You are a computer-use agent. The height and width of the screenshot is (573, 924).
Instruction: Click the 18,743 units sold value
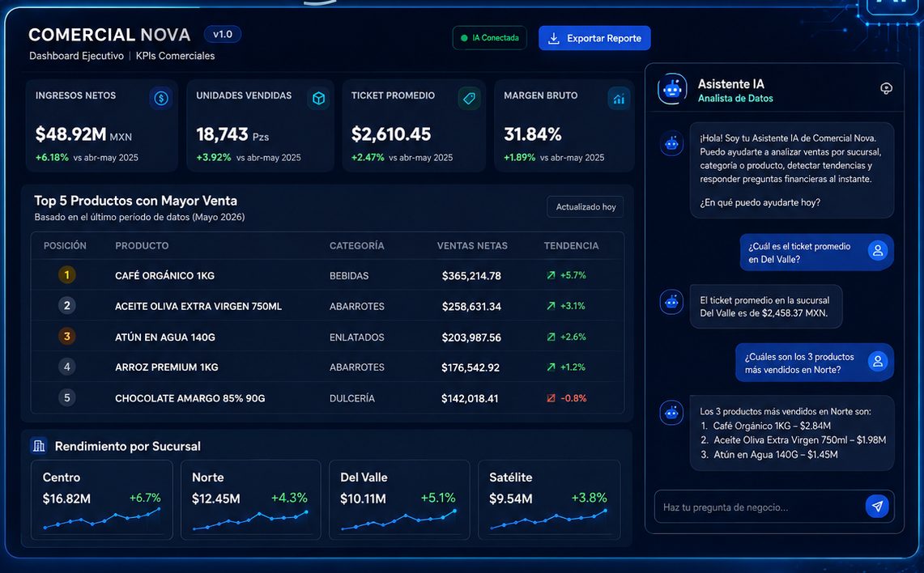pyautogui.click(x=222, y=134)
